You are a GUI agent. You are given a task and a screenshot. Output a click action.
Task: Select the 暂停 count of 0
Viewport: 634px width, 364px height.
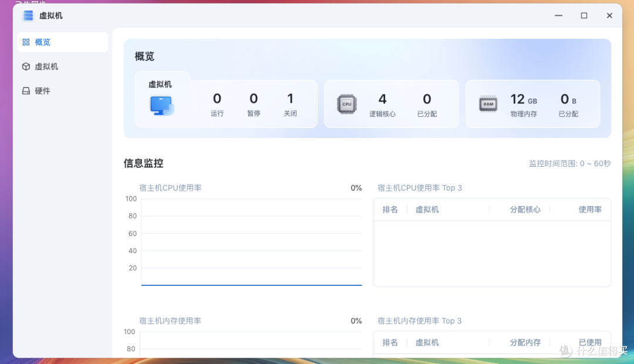point(254,99)
